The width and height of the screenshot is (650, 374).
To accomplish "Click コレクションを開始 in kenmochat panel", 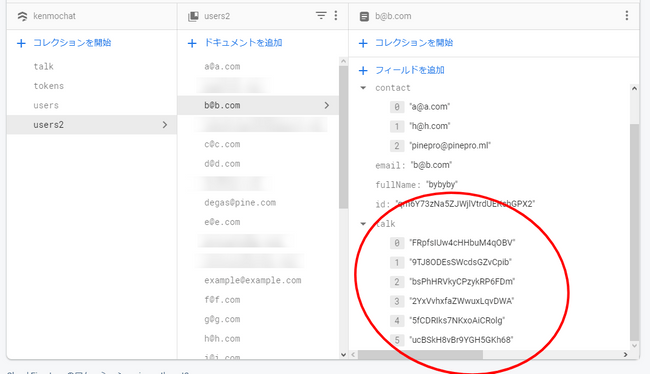I will tap(72, 43).
